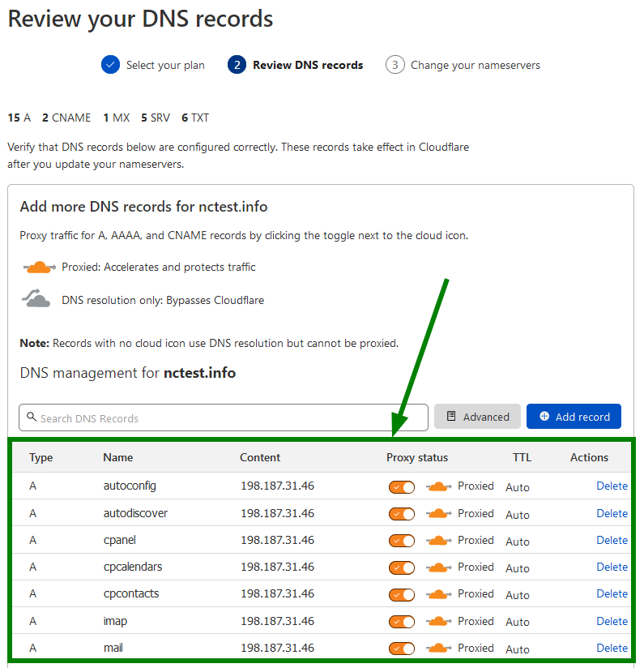Screen dimensions: 644x668
Task: Click the orange cloud icon for cpanel record
Action: coord(438,541)
